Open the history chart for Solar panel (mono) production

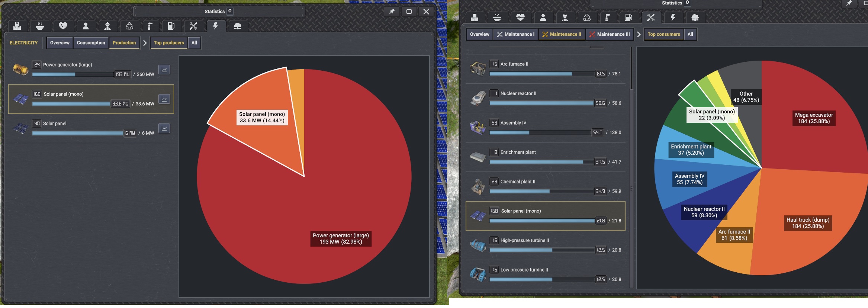[x=164, y=99]
